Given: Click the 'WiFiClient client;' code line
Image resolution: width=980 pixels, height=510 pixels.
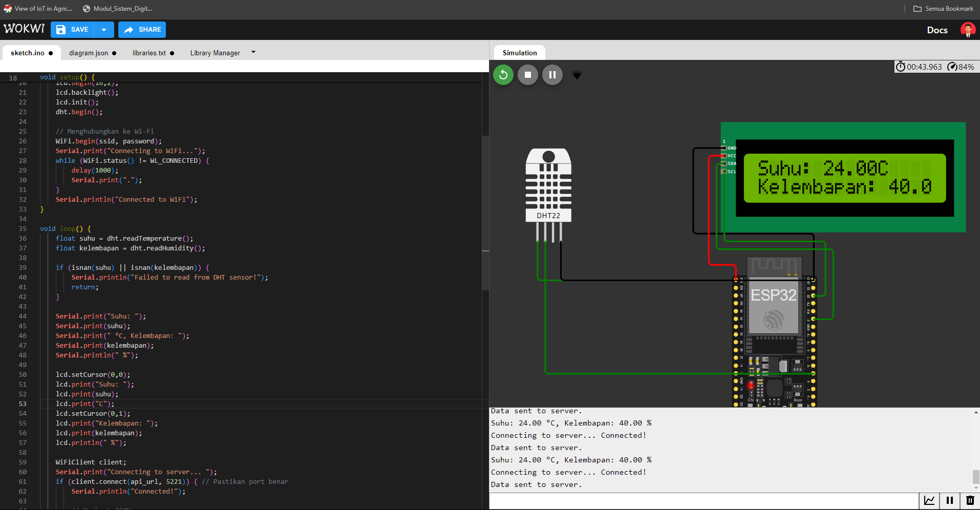Looking at the screenshot, I should point(91,462).
